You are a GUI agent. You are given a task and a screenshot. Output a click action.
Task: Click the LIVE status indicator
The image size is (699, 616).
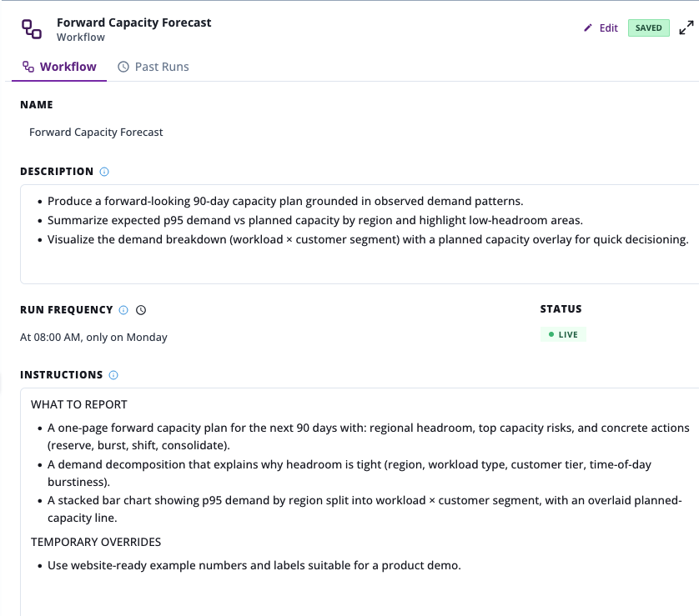(563, 334)
